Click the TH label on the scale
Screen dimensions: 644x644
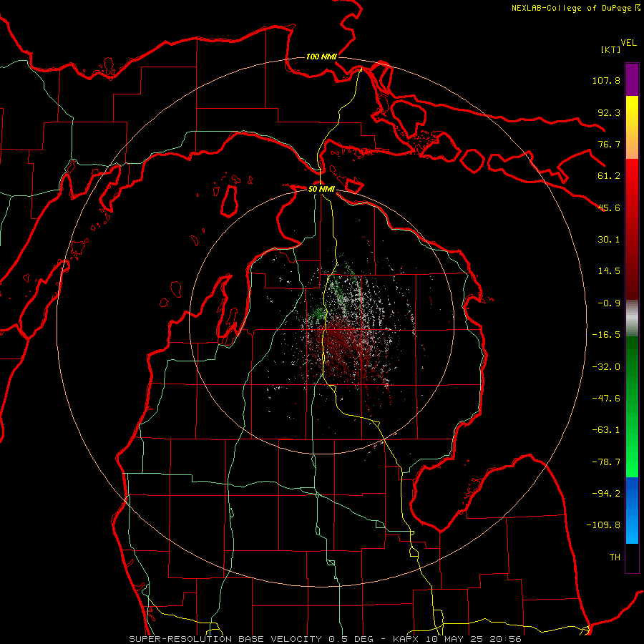pos(615,557)
